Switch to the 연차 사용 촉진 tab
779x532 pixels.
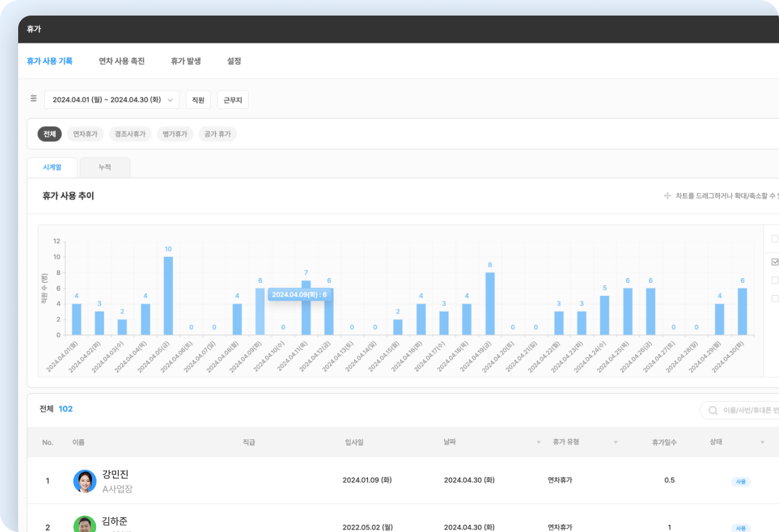pyautogui.click(x=121, y=61)
